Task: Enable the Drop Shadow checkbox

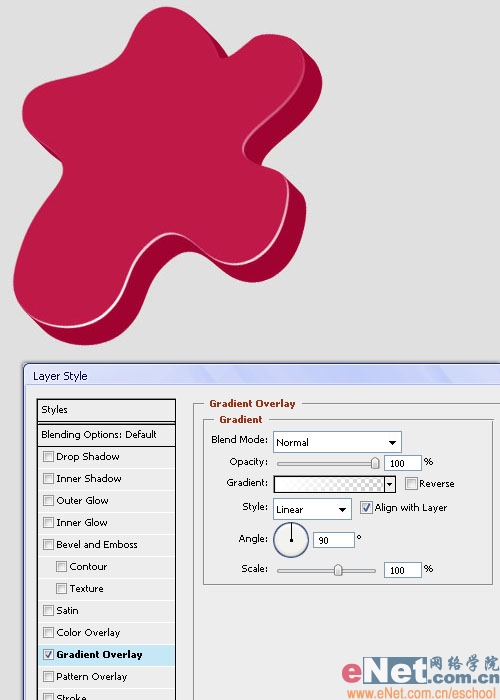Action: (48, 456)
